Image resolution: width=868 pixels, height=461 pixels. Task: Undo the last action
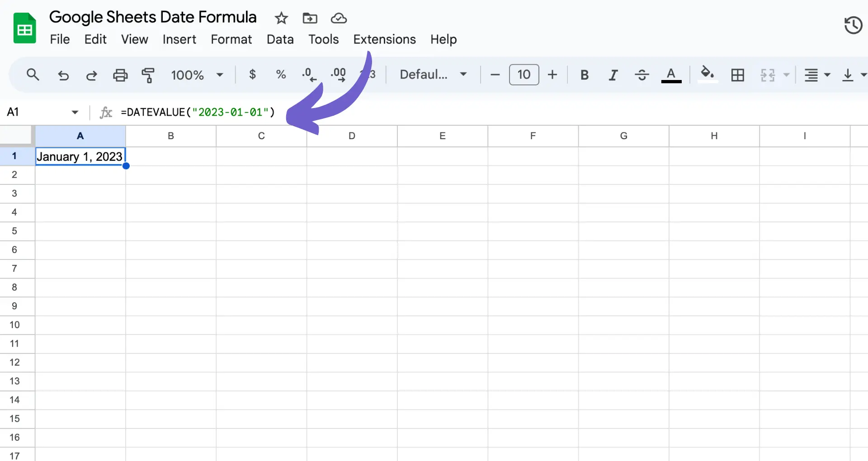(x=63, y=75)
